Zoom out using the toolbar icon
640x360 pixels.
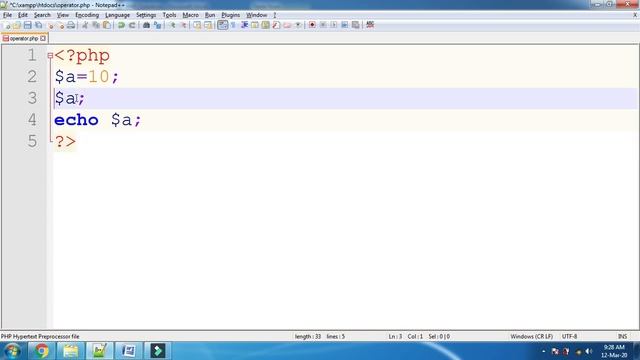tap(183, 25)
